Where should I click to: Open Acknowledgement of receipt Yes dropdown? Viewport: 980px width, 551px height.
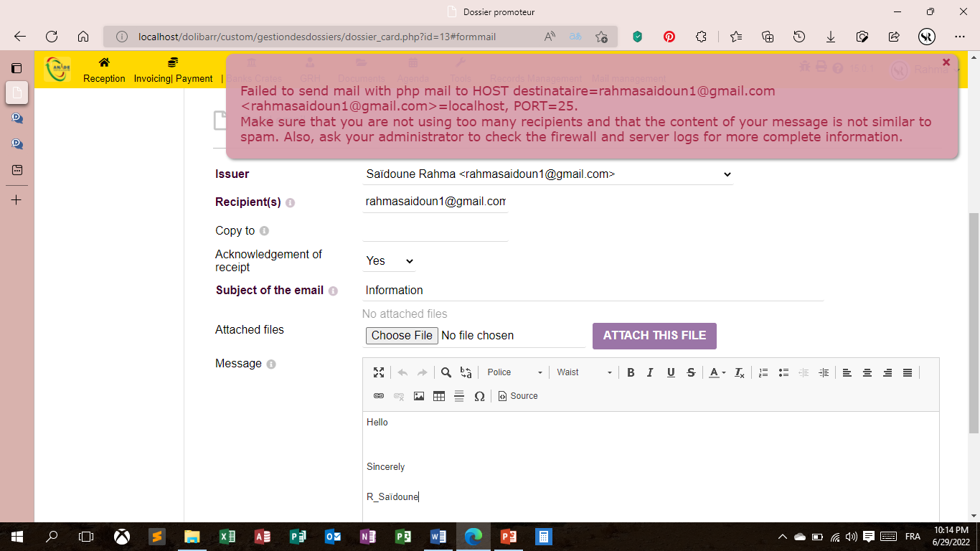point(389,261)
